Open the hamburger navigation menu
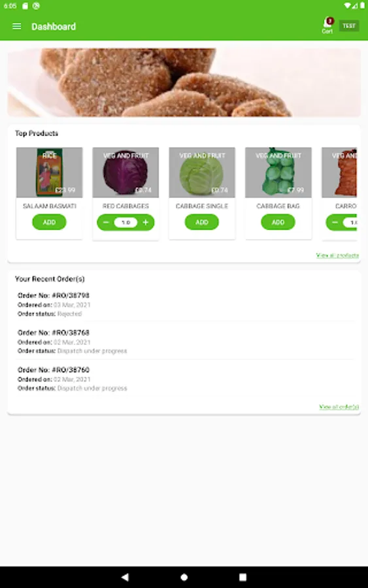This screenshot has height=588, width=368. (16, 26)
